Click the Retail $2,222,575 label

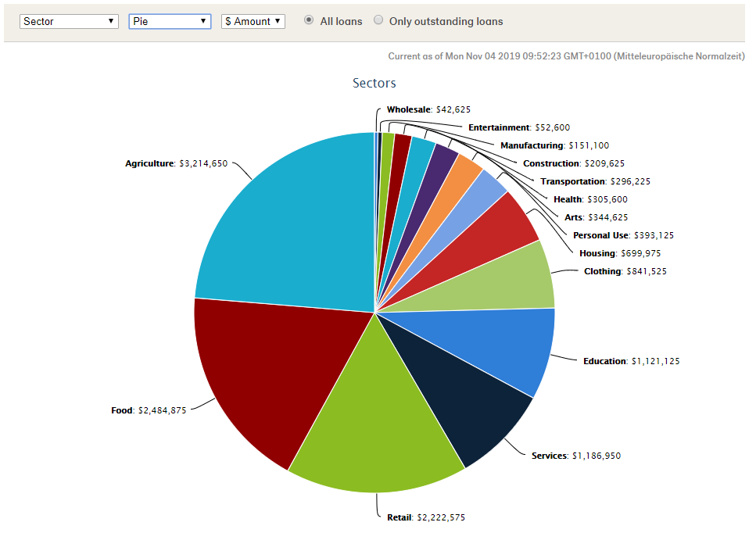426,517
